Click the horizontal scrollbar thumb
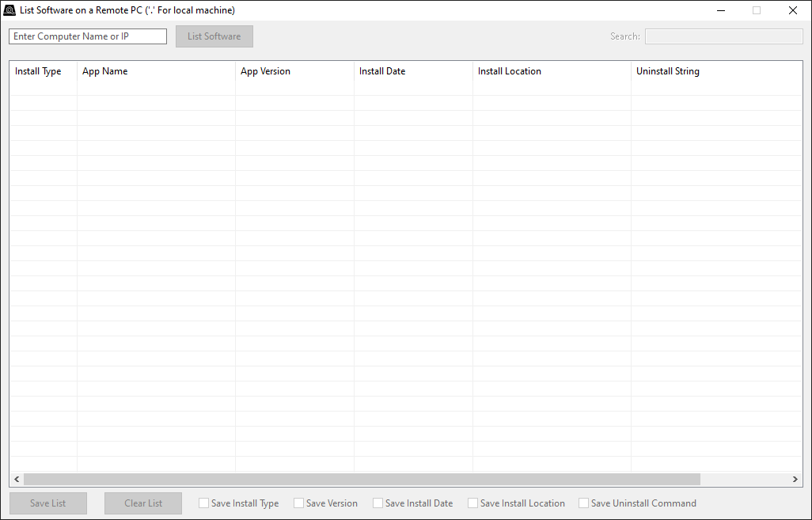Image resolution: width=812 pixels, height=520 pixels. [x=362, y=480]
